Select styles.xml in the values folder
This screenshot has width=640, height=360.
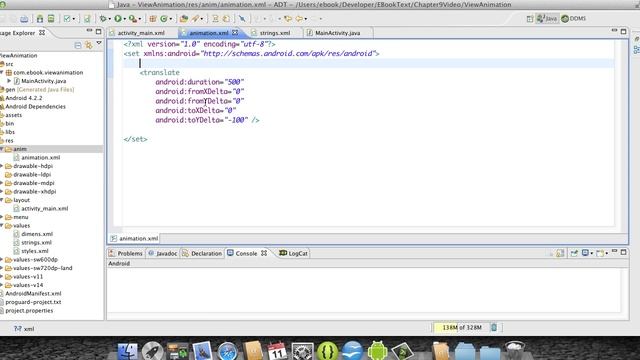click(35, 251)
